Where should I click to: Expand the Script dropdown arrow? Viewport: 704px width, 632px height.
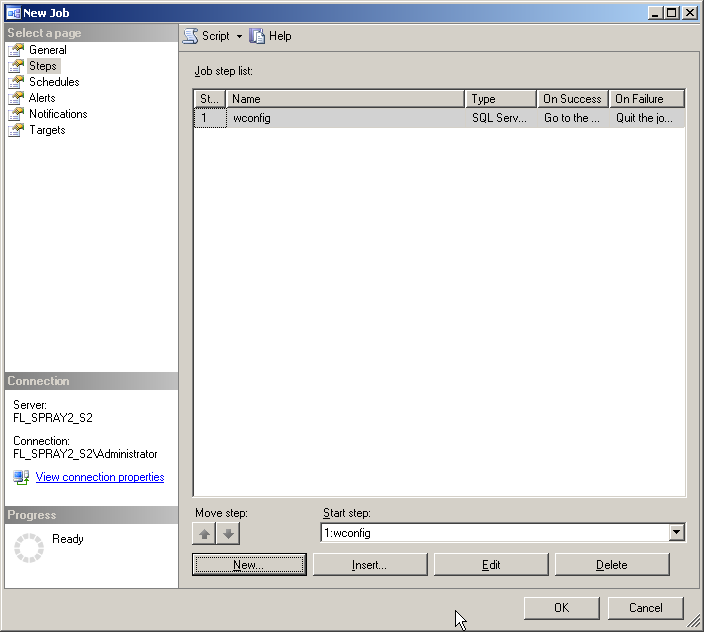[x=239, y=37]
